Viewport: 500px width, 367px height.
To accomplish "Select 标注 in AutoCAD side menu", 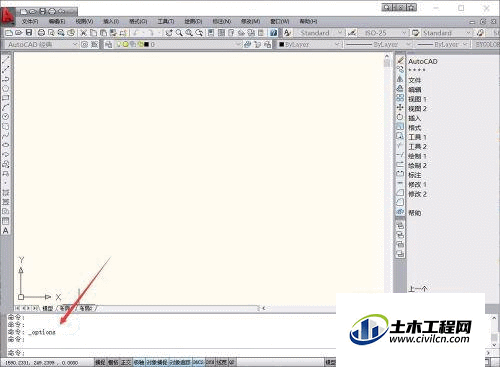I will (x=415, y=175).
